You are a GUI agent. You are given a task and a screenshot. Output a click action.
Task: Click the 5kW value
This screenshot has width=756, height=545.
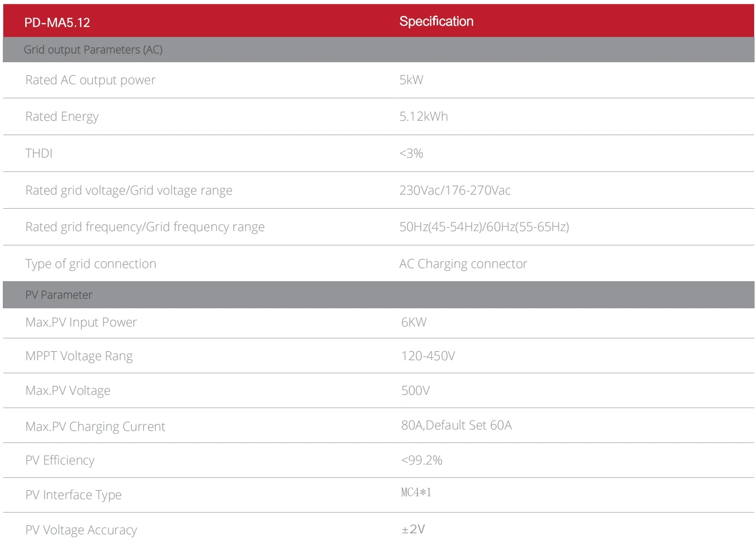pyautogui.click(x=411, y=80)
